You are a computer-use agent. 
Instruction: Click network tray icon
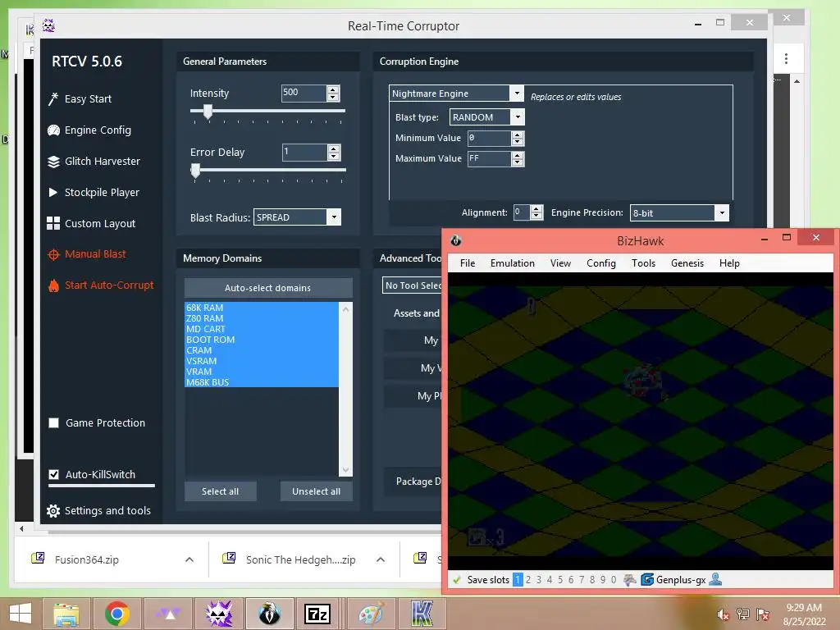coord(743,614)
